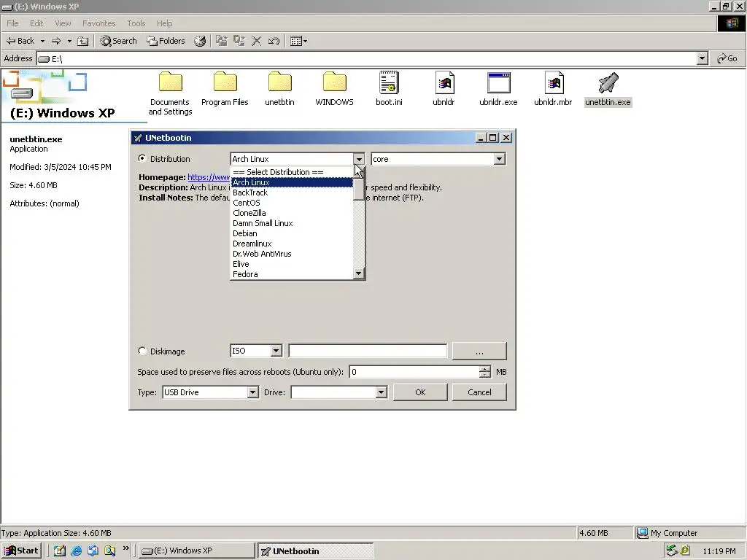The width and height of the screenshot is (747, 560).
Task: Click the Copy To toolbar icon
Action: tap(239, 41)
